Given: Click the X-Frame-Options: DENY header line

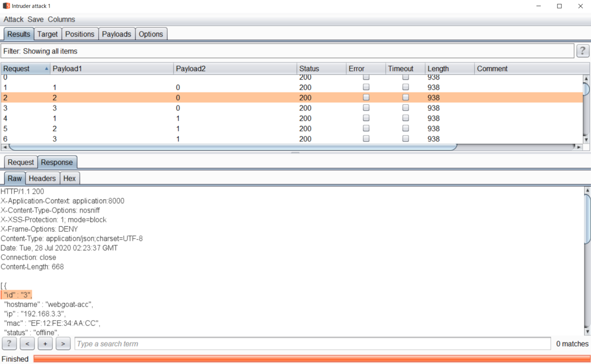Looking at the screenshot, I should coord(39,229).
